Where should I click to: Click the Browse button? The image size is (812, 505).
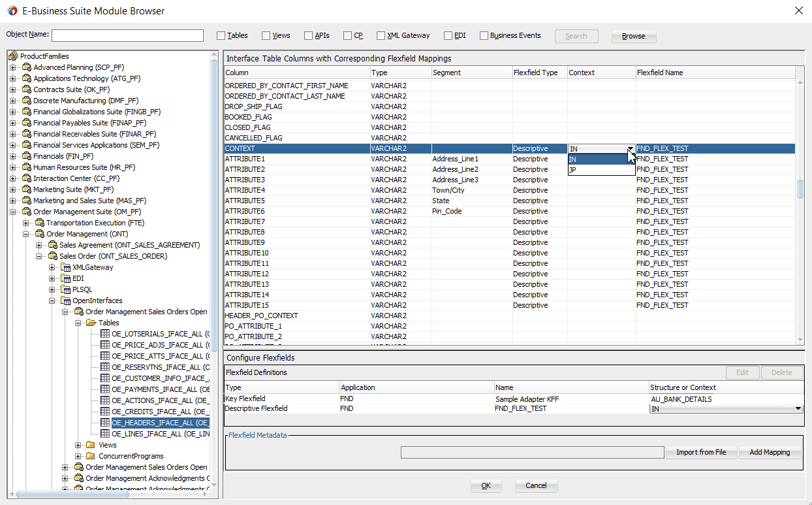tap(633, 37)
